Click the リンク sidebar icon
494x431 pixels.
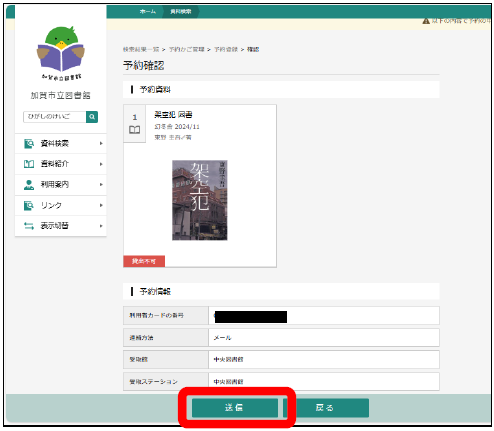coord(29,205)
